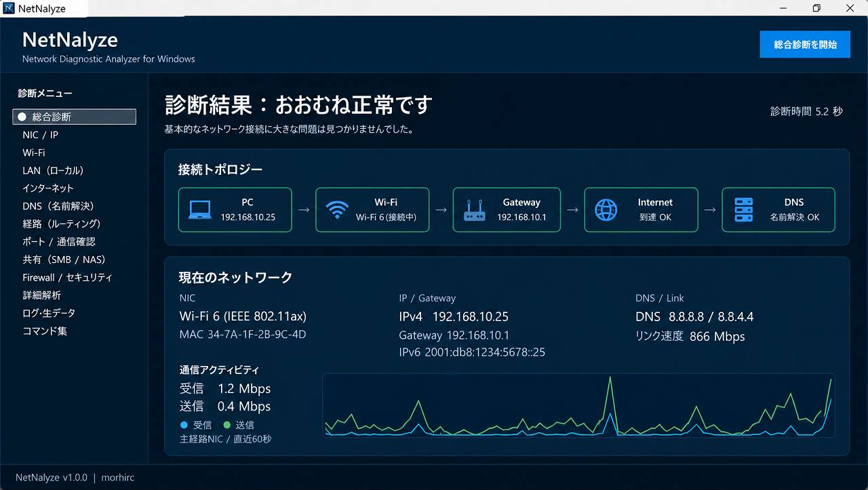Click the Wi-Fi signal icon in topology
The image size is (868, 490).
point(337,209)
